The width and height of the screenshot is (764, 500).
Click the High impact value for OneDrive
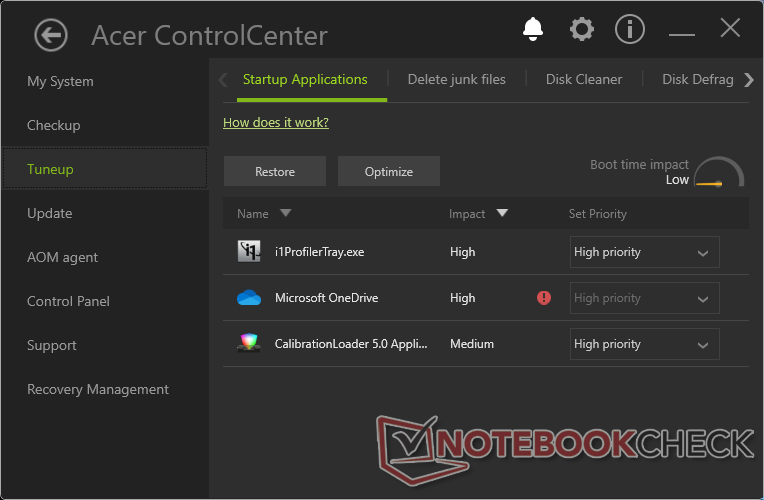(462, 298)
